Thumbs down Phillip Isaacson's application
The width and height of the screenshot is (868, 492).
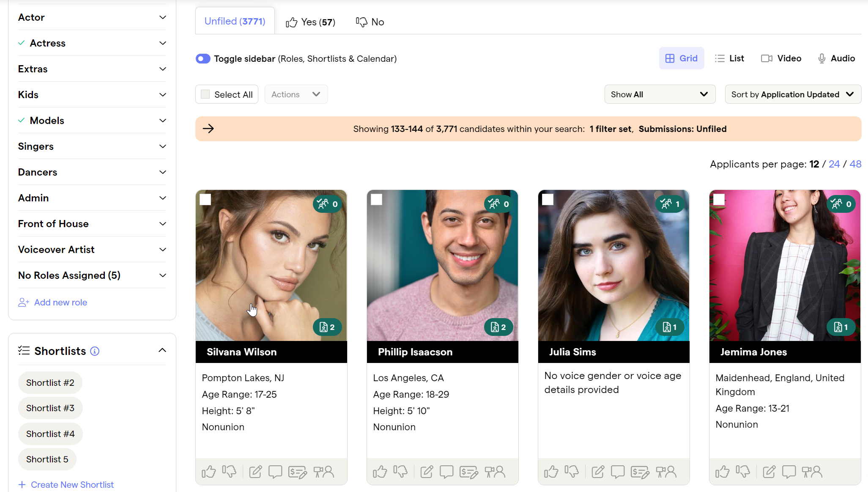pos(400,472)
